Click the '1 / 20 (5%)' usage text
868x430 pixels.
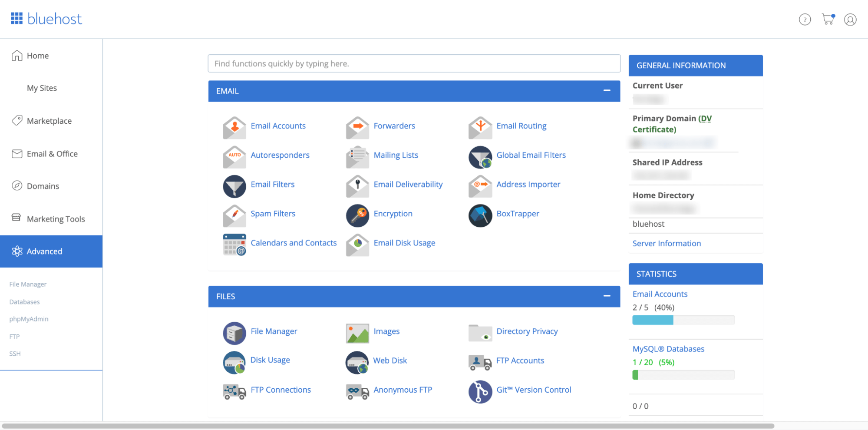(x=653, y=362)
